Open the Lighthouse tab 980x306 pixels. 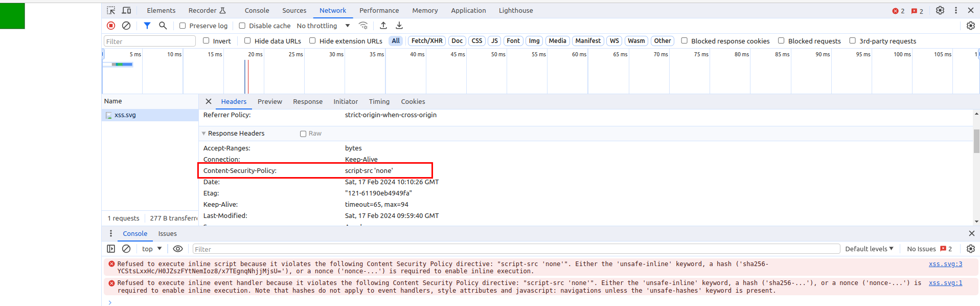(516, 10)
